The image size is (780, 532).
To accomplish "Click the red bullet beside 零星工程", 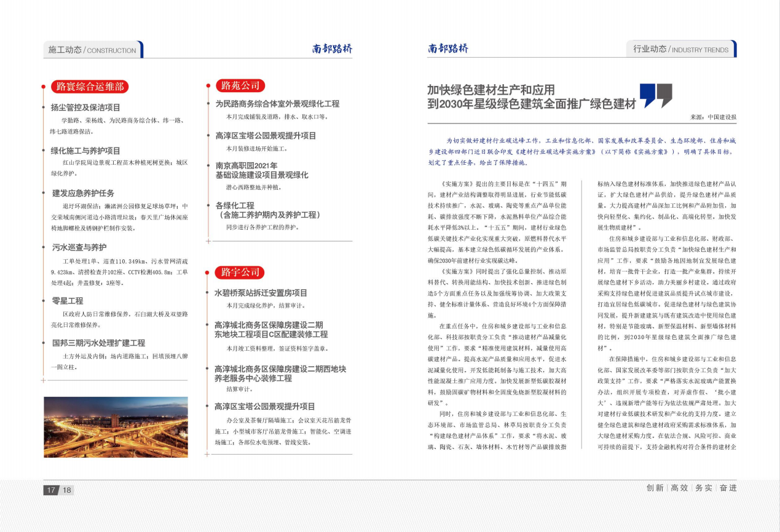I will [43, 301].
